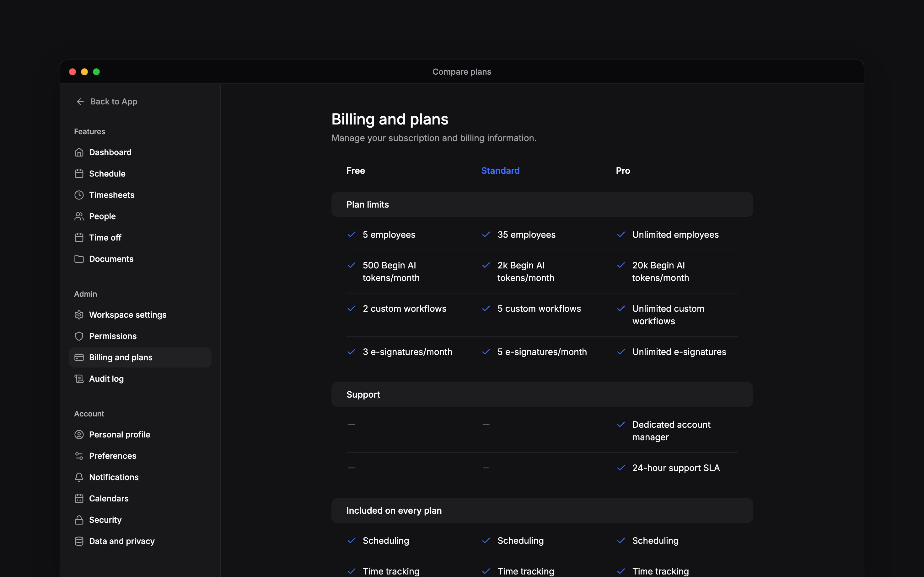Click the Security lock icon

pyautogui.click(x=79, y=520)
